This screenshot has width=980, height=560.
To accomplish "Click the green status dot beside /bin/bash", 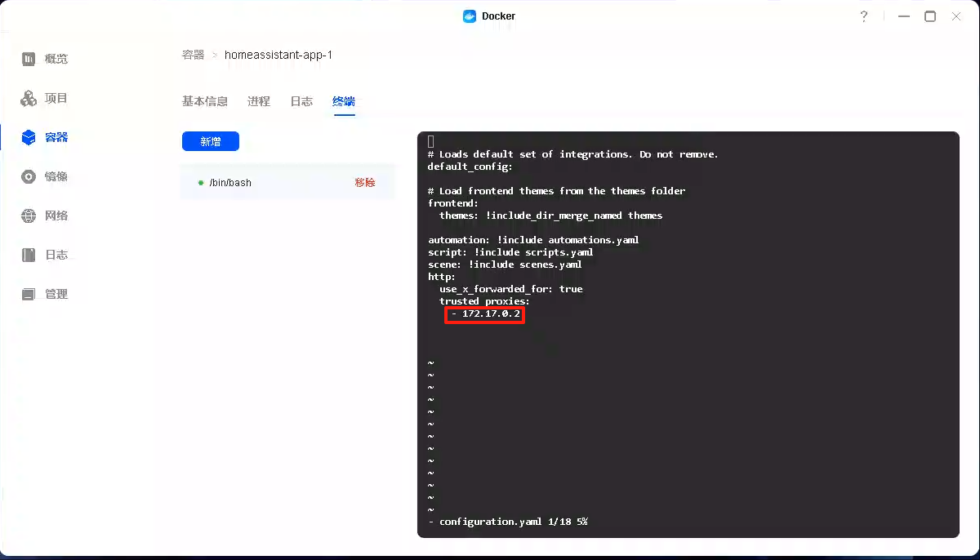I will (x=201, y=182).
